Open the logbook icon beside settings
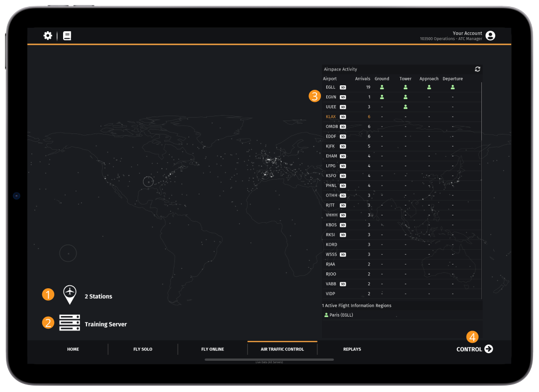Image resolution: width=539 pixels, height=392 pixels. [x=67, y=36]
